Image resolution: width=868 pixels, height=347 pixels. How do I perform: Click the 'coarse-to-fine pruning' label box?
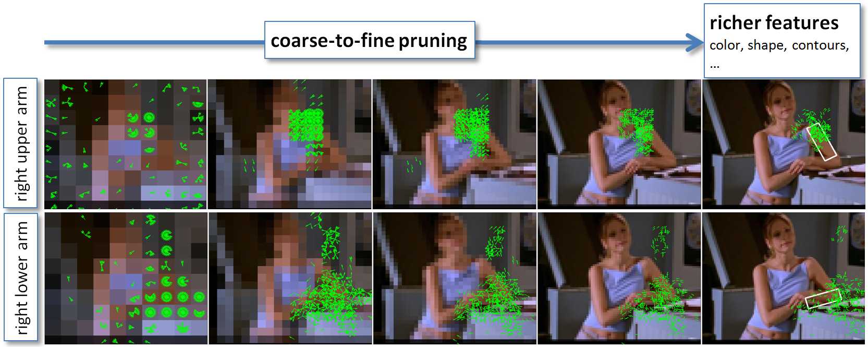[370, 40]
